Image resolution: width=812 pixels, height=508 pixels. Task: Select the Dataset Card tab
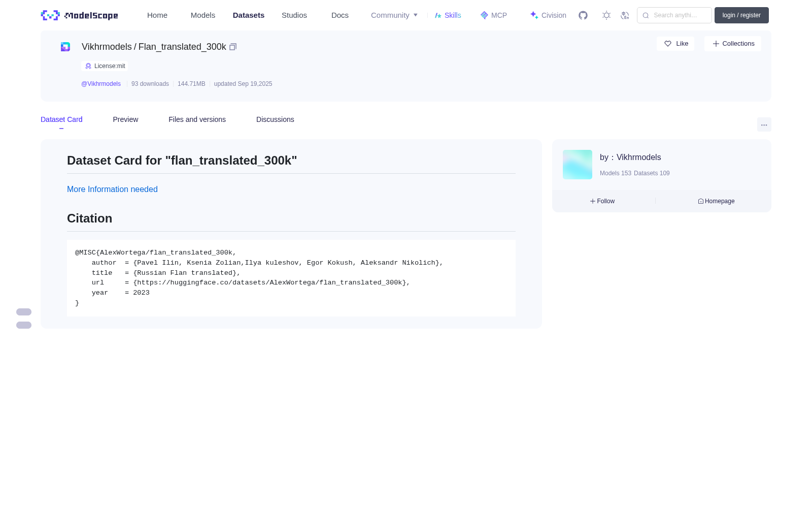coord(61,119)
